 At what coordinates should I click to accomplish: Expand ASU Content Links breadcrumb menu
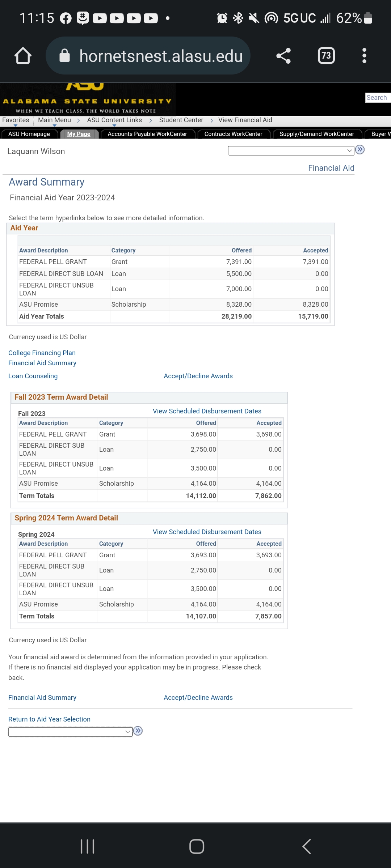pos(114,120)
